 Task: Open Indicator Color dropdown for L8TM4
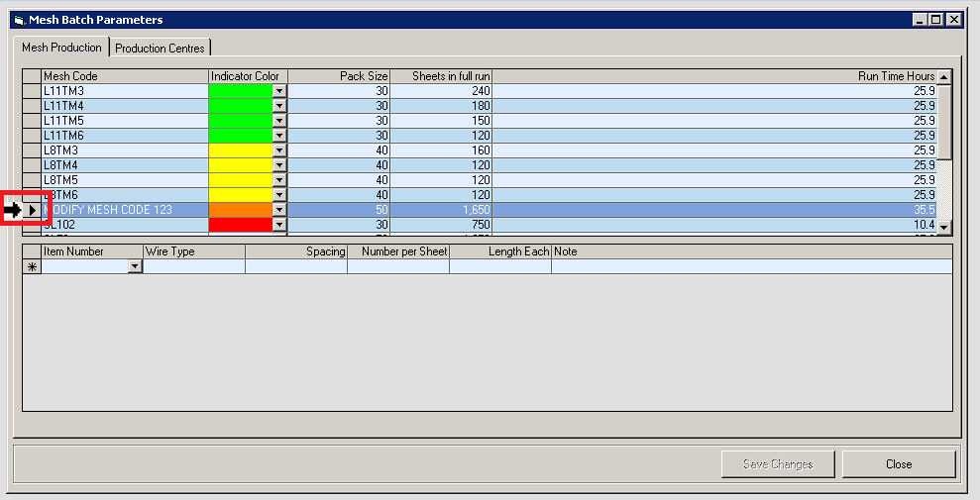(x=279, y=165)
